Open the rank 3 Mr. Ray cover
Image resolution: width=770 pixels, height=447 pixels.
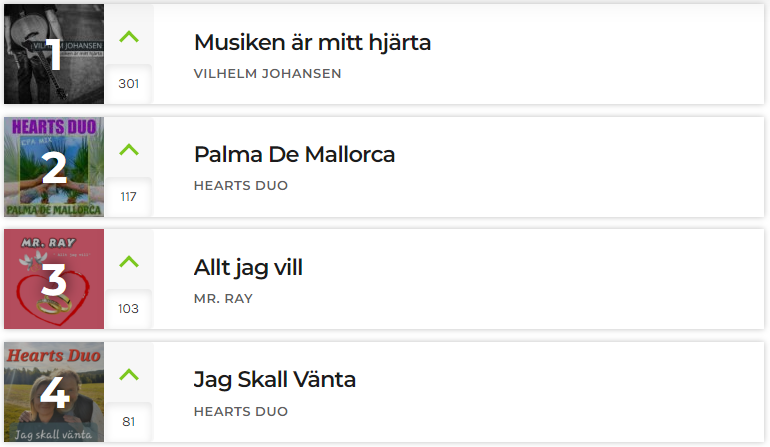tap(54, 279)
